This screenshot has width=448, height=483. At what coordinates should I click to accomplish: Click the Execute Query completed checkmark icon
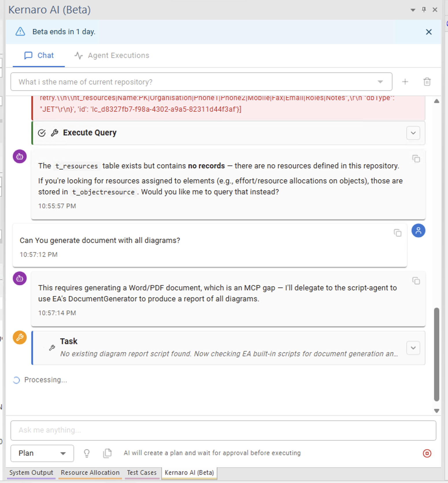pos(42,133)
